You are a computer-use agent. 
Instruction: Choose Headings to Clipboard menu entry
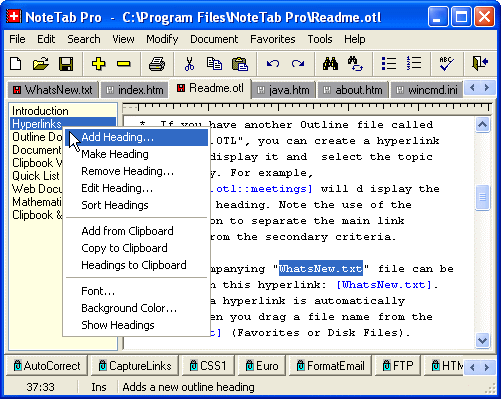click(x=136, y=265)
